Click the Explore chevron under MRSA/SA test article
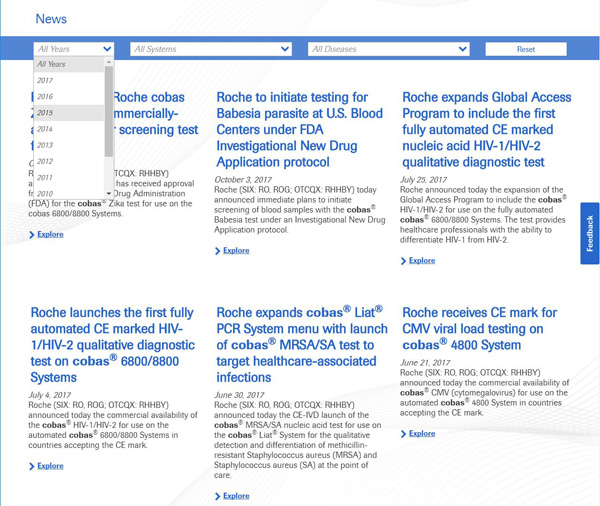Screen dimensions: 600x506 [x=219, y=496]
